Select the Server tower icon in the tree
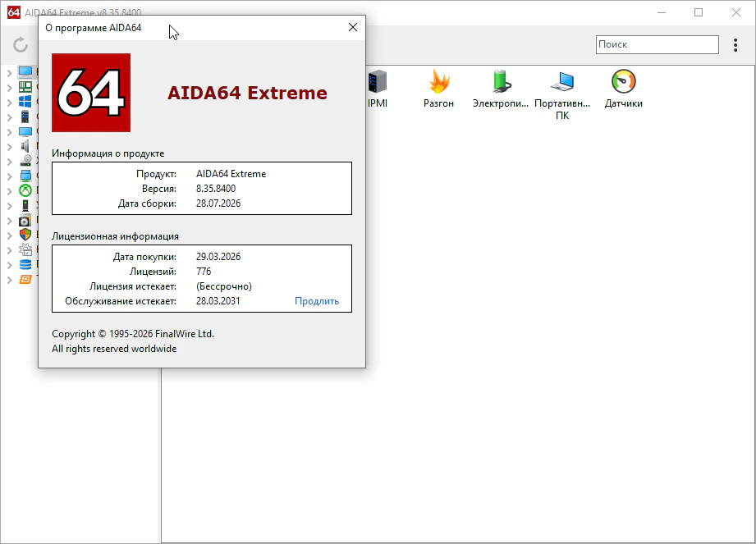The width and height of the screenshot is (756, 544). click(25, 117)
